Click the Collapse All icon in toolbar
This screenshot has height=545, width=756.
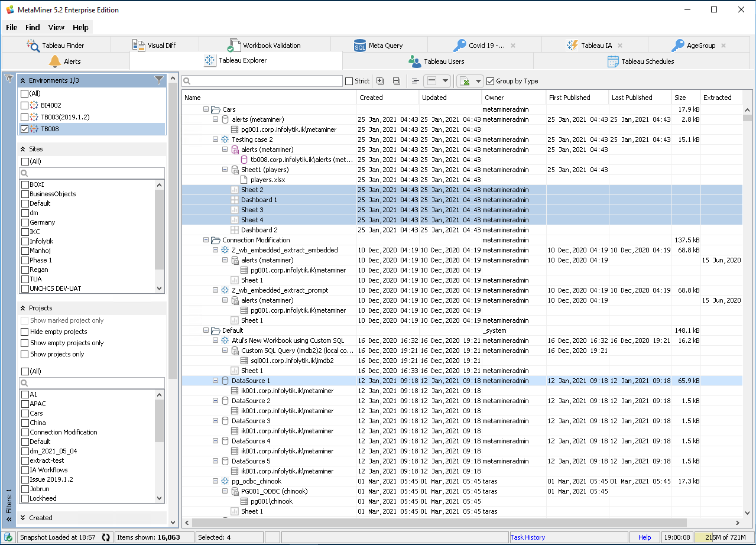point(396,81)
